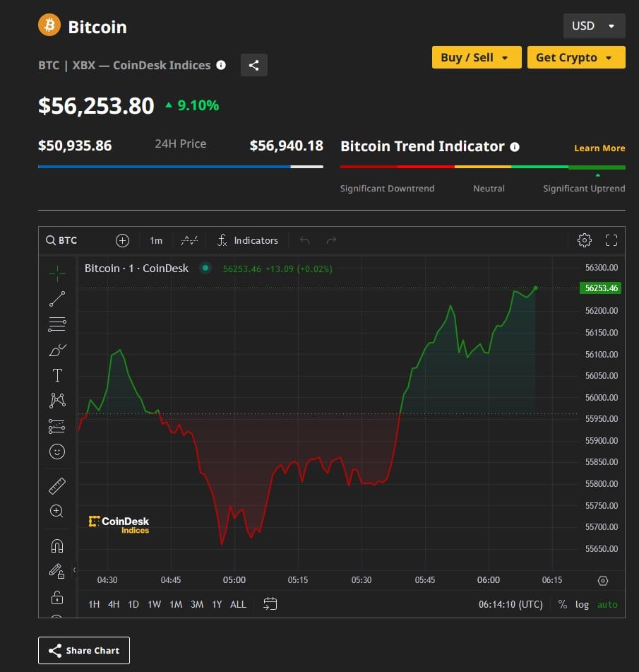
Task: Click the Share Chart button
Action: [x=84, y=650]
